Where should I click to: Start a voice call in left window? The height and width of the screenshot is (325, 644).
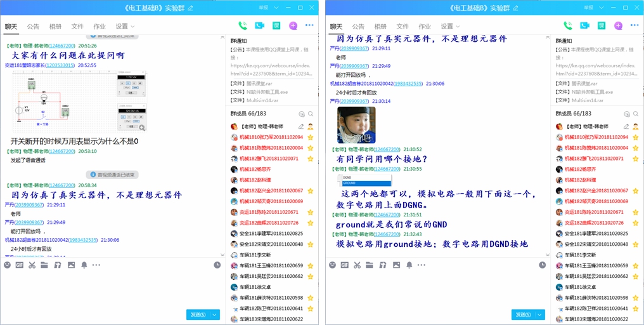coord(243,26)
